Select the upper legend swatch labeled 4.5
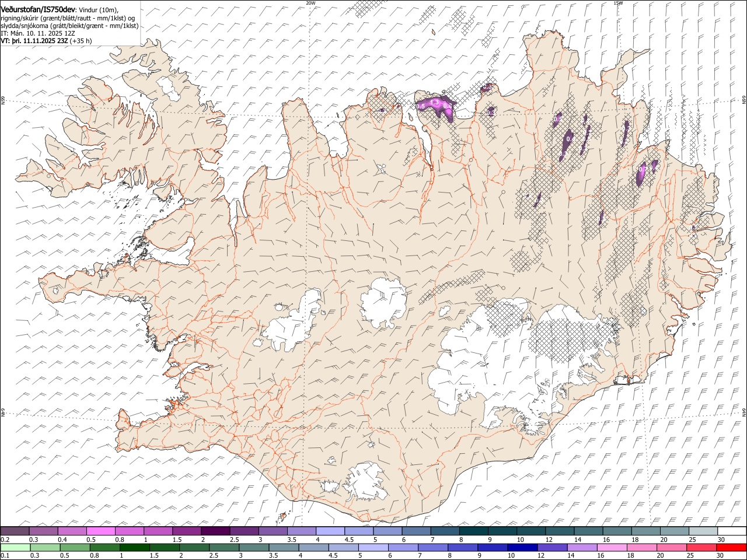This screenshot has width=747, height=560. coord(358,531)
